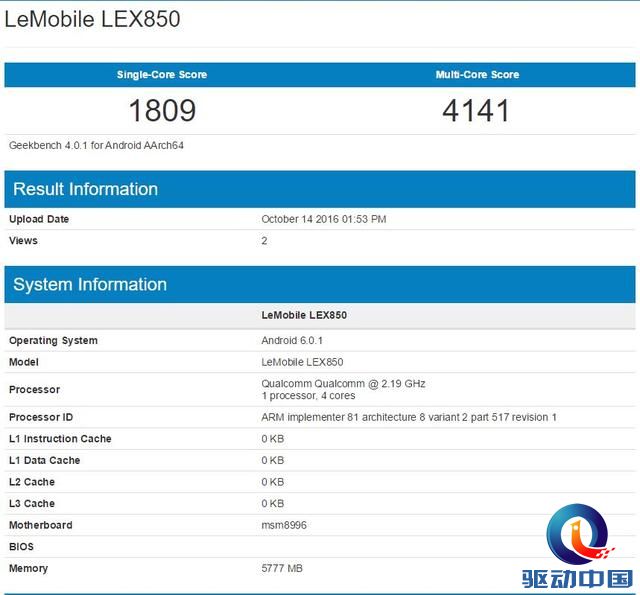Click the Model row label
Screen dimensions: 640x595
coord(24,362)
